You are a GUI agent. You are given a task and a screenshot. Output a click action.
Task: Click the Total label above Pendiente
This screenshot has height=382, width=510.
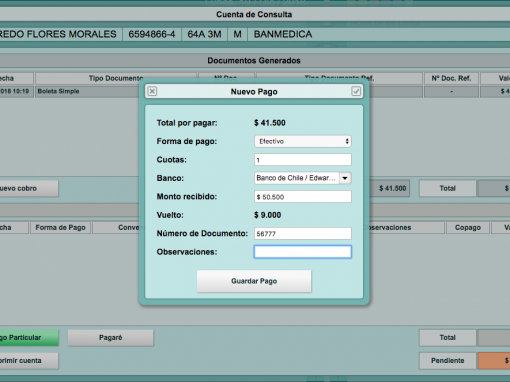[x=447, y=338]
